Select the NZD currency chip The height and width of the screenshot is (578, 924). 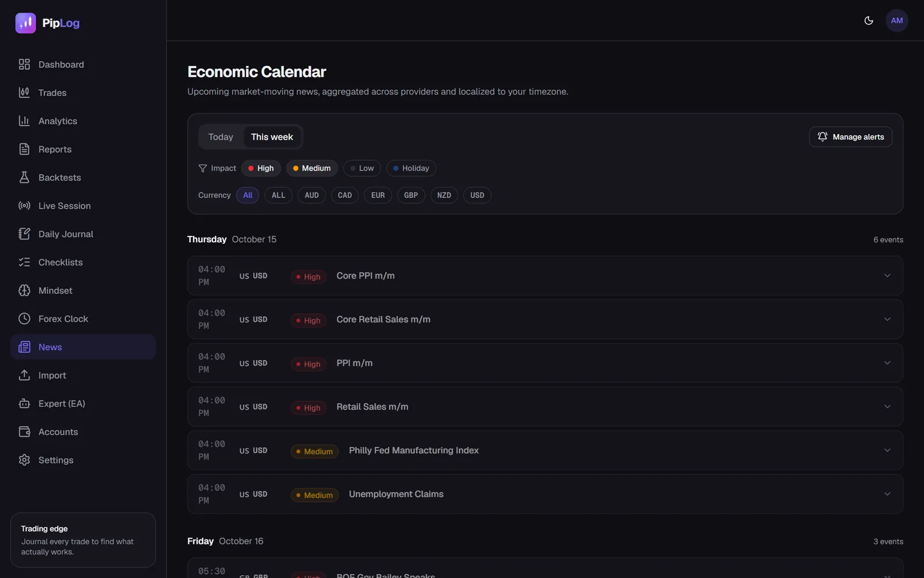[x=444, y=195]
